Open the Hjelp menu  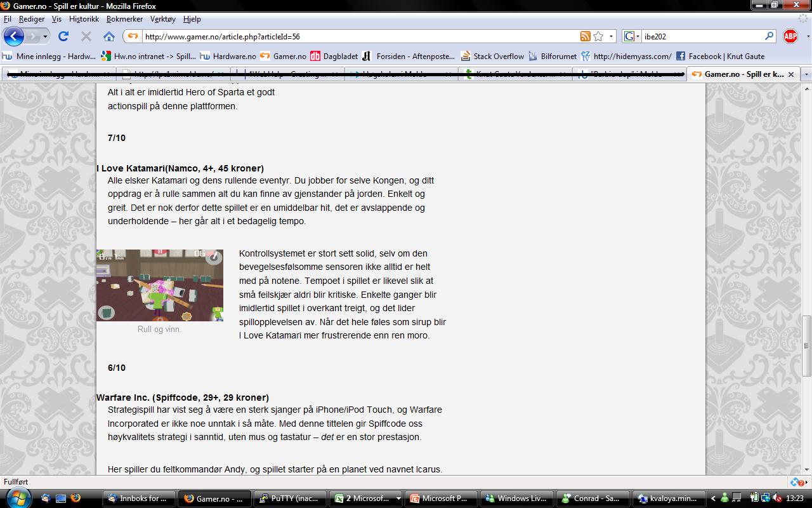192,19
